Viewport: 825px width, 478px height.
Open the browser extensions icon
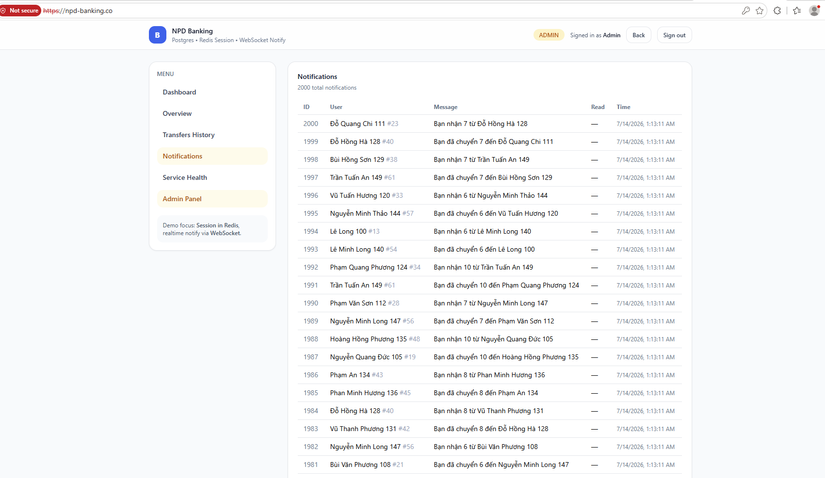click(777, 11)
